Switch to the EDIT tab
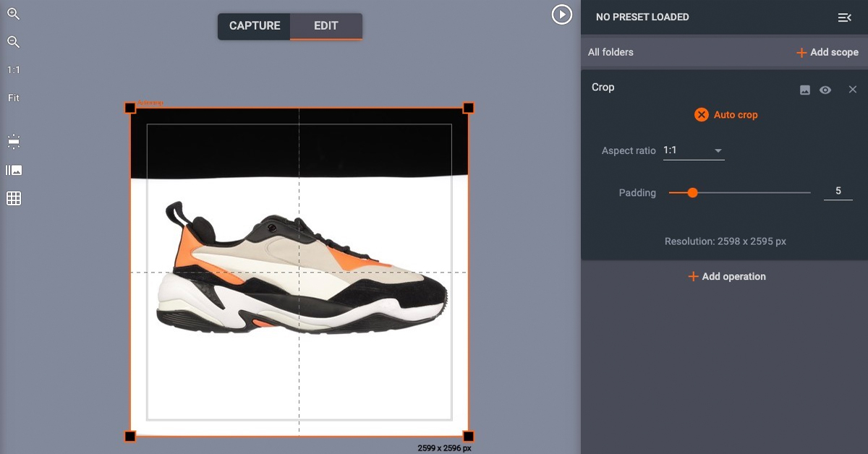 click(325, 25)
